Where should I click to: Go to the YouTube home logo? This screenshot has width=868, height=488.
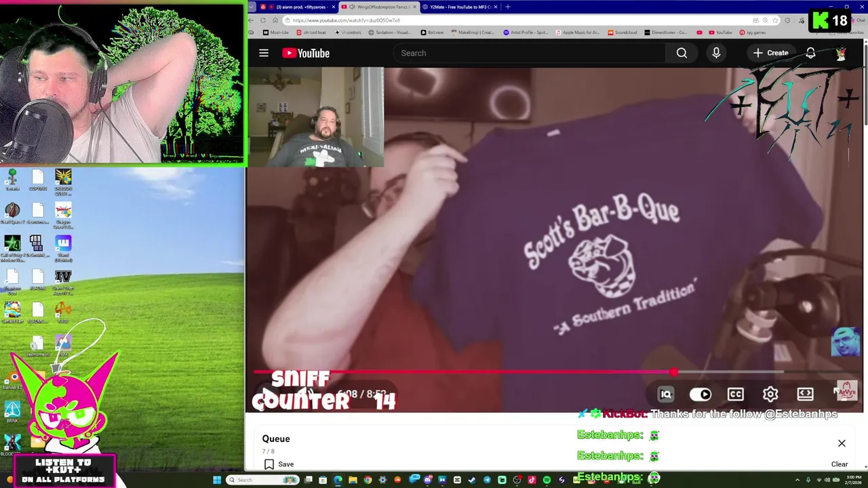306,53
